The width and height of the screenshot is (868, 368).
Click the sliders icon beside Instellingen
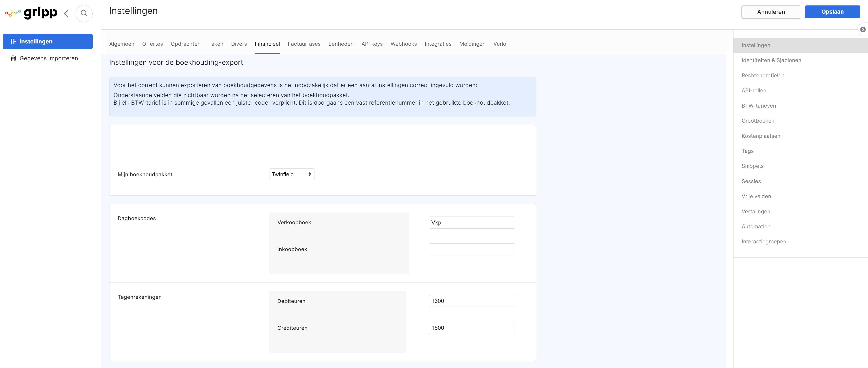click(13, 41)
